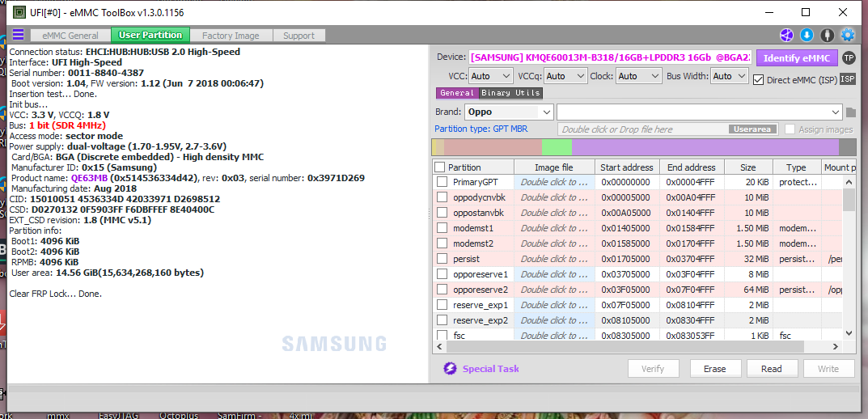Click the pink segment in partition map
Screen dimensions: 868x419
pos(493,147)
